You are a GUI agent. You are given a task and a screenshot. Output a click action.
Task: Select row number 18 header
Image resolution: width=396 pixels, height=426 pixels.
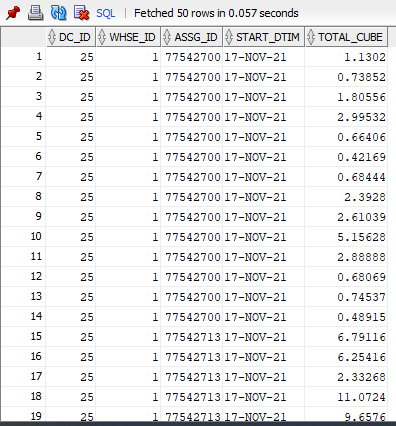[23, 397]
